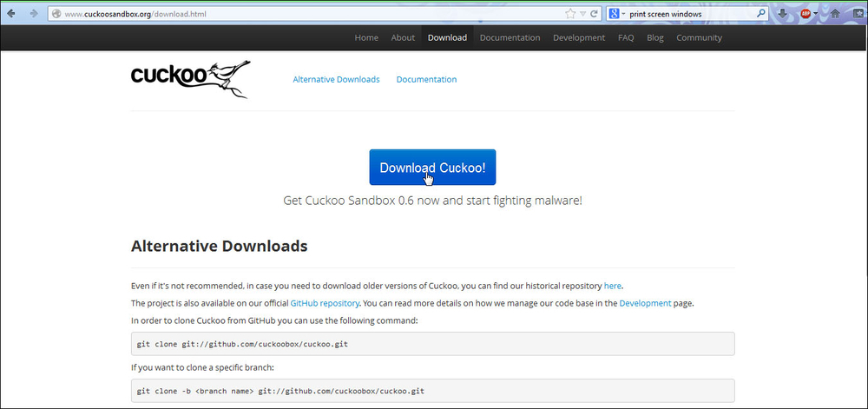Select the Download nav tab
Screen dimensions: 868x409
(447, 37)
